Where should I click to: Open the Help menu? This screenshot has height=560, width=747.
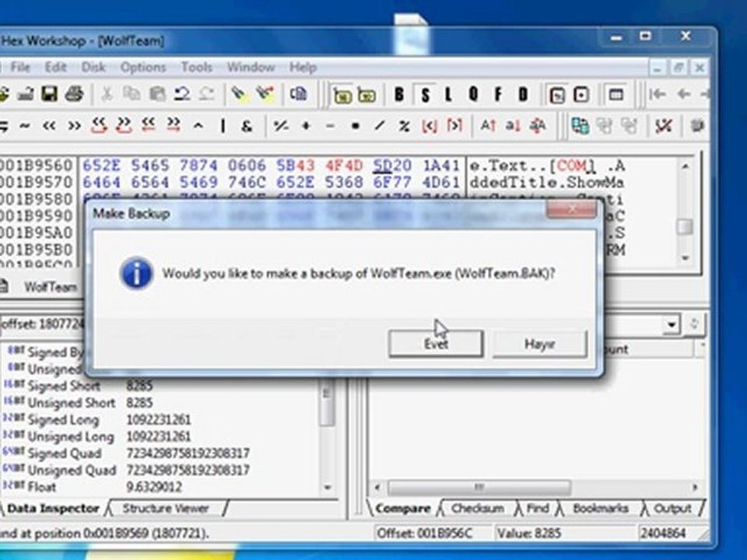point(303,67)
